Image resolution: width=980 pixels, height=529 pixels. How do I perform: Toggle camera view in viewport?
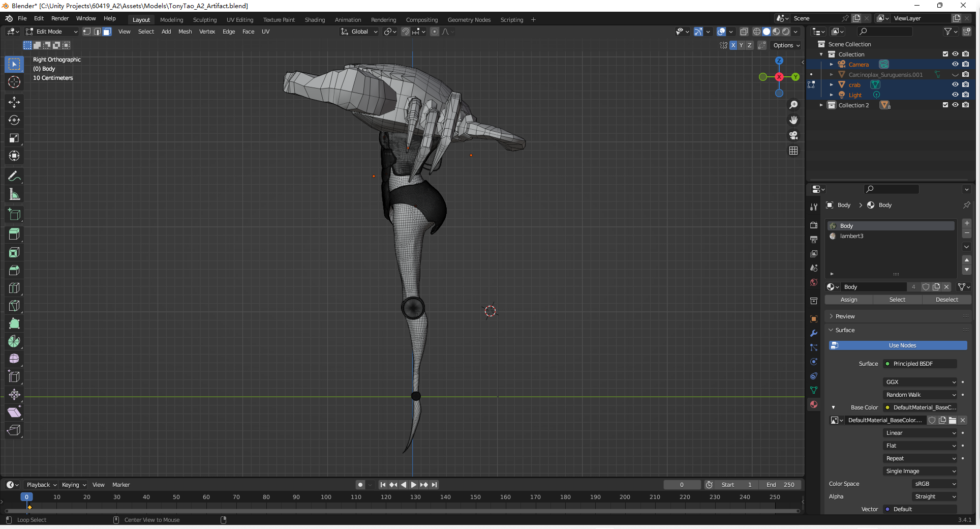[x=793, y=135]
